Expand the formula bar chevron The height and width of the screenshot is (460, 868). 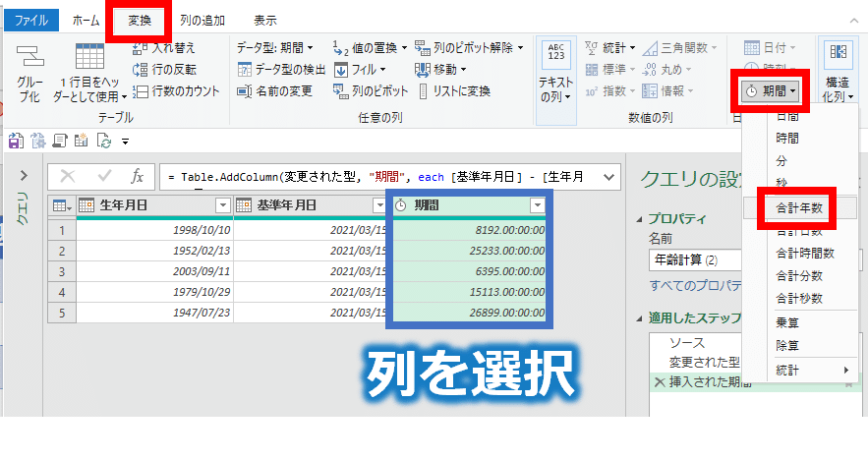click(x=608, y=177)
